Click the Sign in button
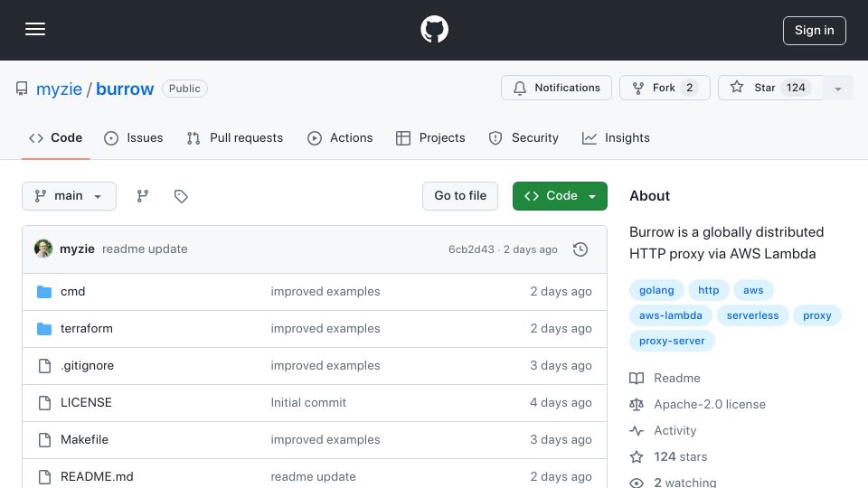 (815, 31)
